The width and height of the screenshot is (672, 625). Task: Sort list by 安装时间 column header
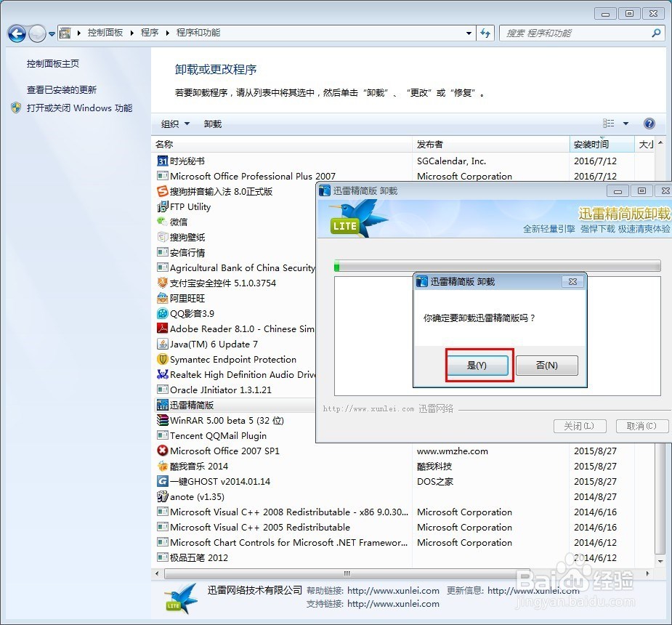click(x=602, y=145)
